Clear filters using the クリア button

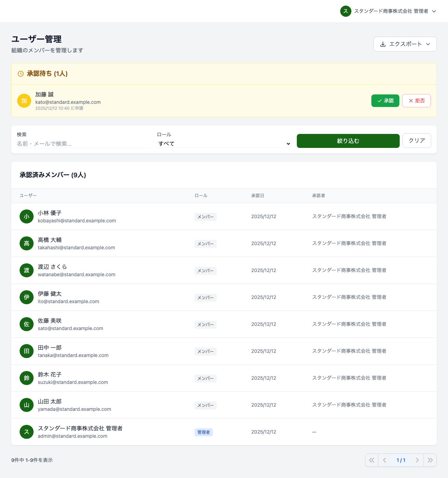click(x=416, y=140)
